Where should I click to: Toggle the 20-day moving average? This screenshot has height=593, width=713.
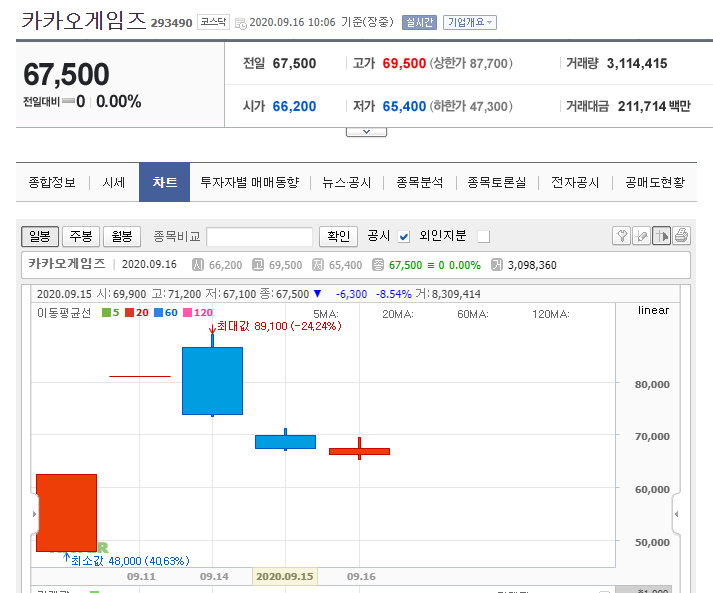[x=137, y=312]
